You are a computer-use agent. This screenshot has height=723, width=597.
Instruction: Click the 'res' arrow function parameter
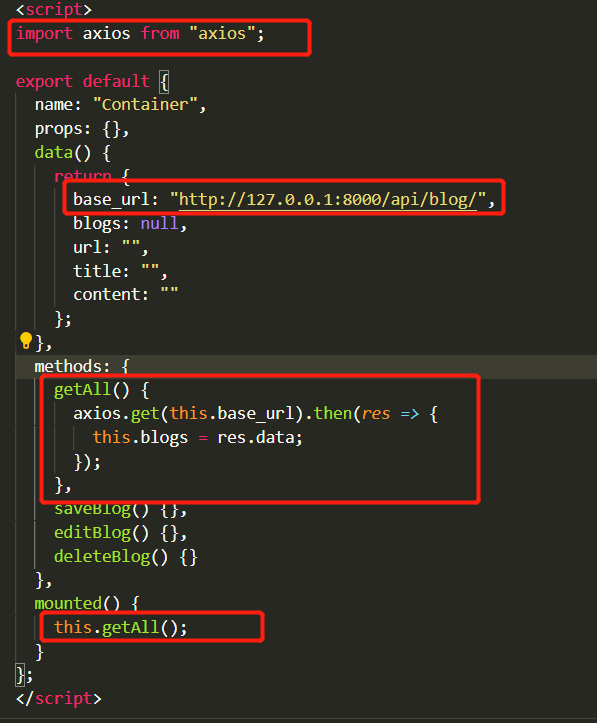pos(376,414)
